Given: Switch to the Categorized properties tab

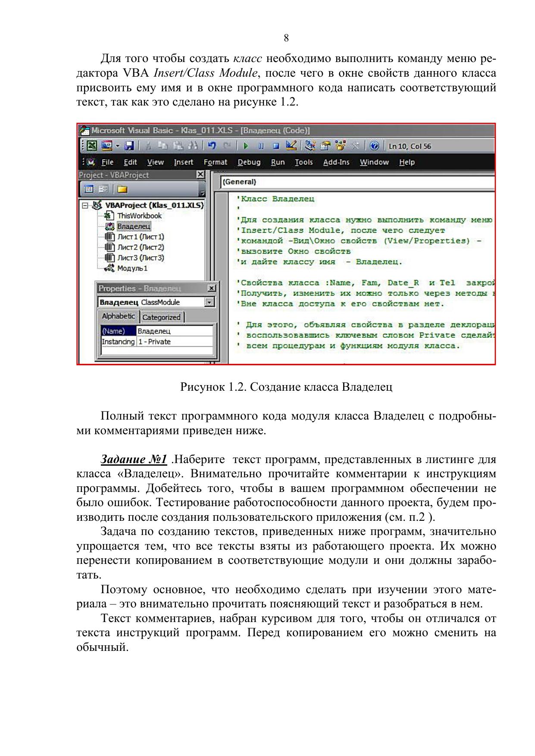Looking at the screenshot, I should click(x=161, y=317).
